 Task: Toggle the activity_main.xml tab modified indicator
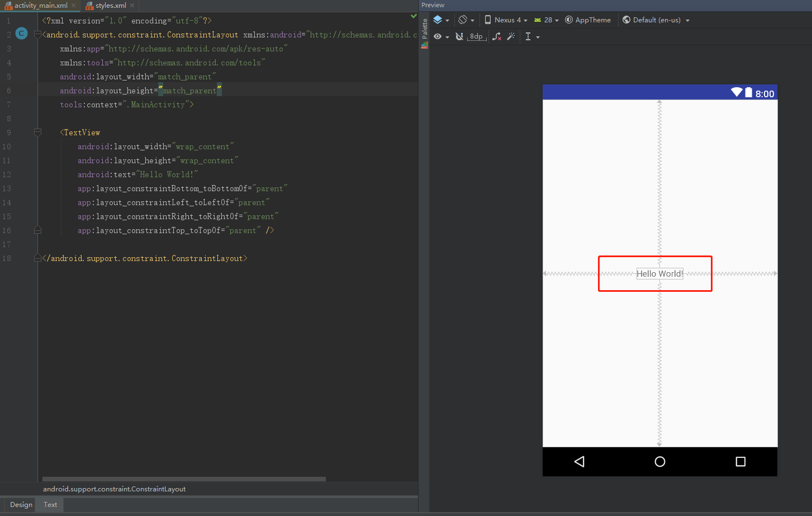[x=73, y=6]
